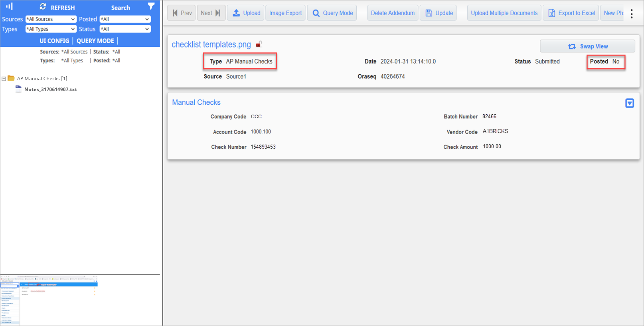Click Batch Number value 82466

point(489,117)
